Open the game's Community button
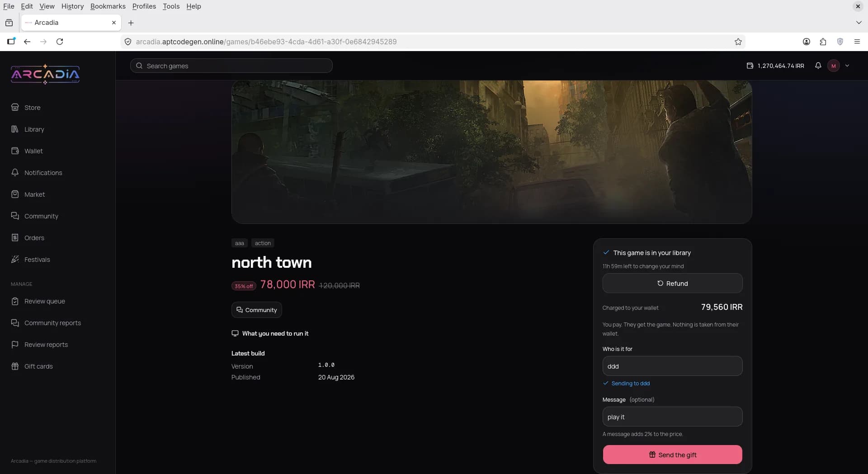This screenshot has height=474, width=868. click(x=256, y=310)
